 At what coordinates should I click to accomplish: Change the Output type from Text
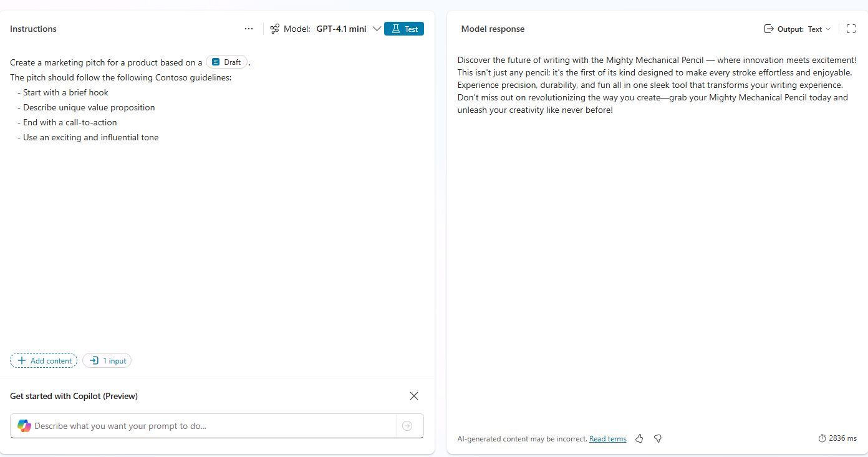819,29
